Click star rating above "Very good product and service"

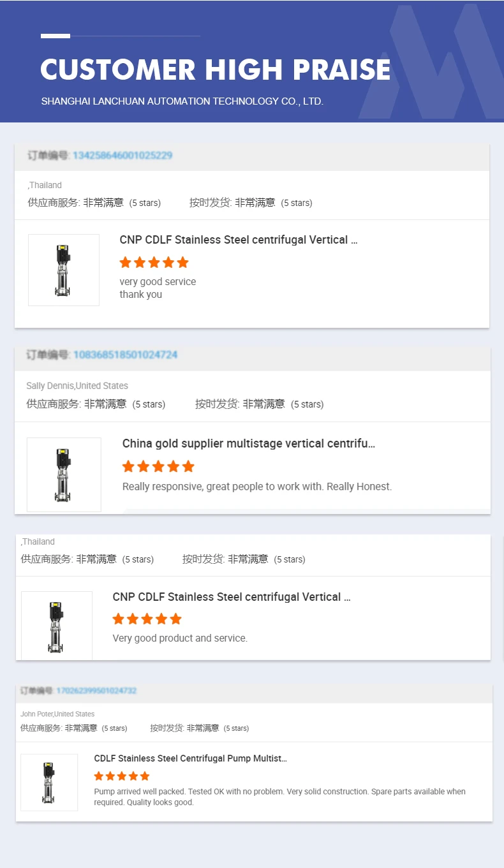coord(147,619)
